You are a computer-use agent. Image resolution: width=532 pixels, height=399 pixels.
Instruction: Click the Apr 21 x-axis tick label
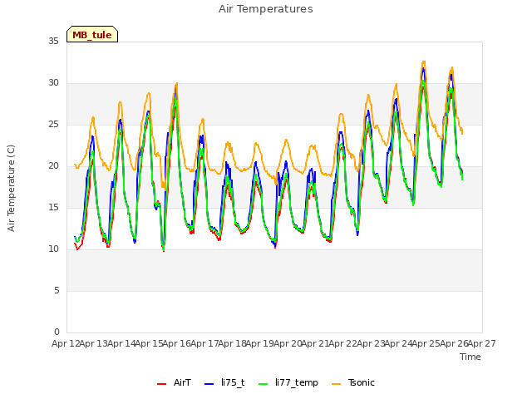point(316,343)
